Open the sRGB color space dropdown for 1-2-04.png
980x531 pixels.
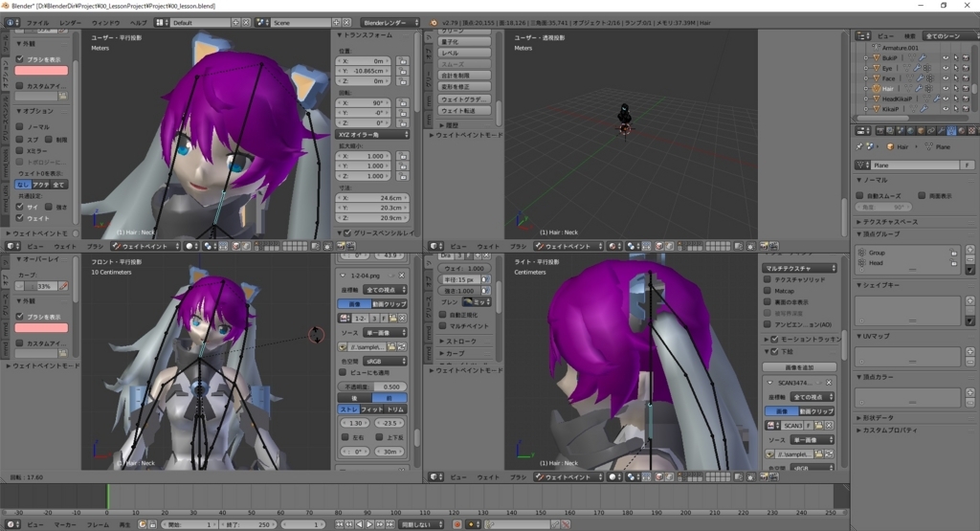pyautogui.click(x=385, y=361)
